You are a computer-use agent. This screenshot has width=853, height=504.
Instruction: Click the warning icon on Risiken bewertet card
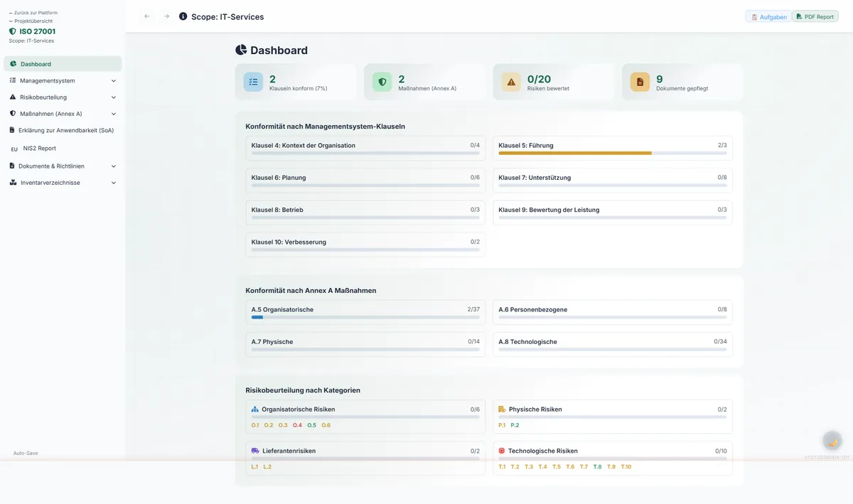click(x=511, y=82)
